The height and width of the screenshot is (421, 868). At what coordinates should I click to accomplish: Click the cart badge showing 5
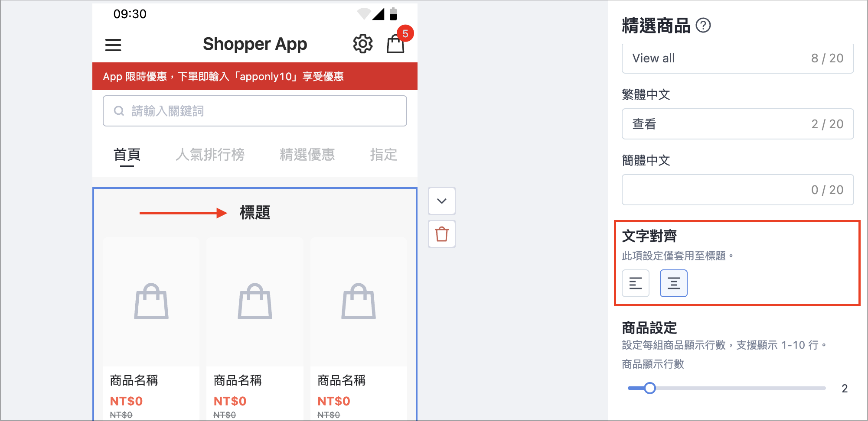[405, 33]
